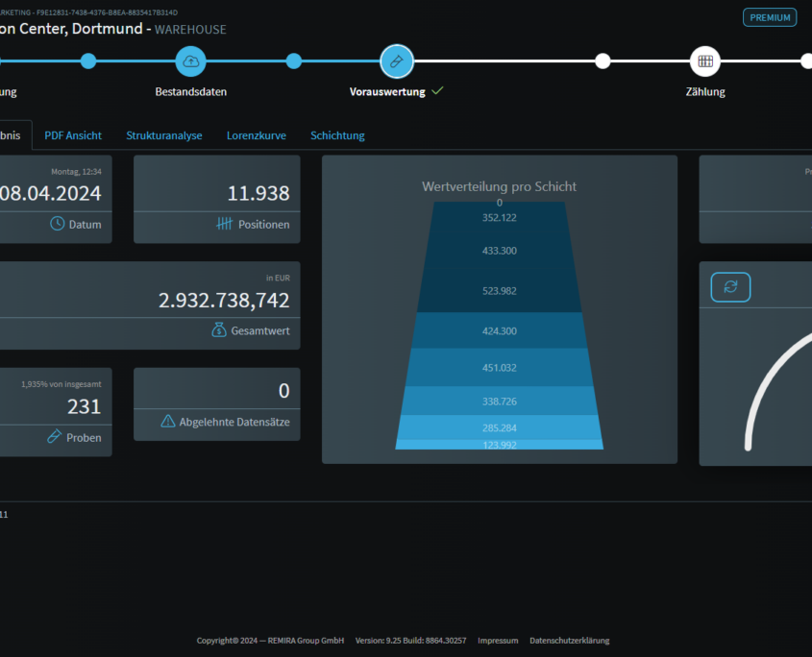Click the empty progress dot before Zählung
812x657 pixels.
pyautogui.click(x=603, y=61)
